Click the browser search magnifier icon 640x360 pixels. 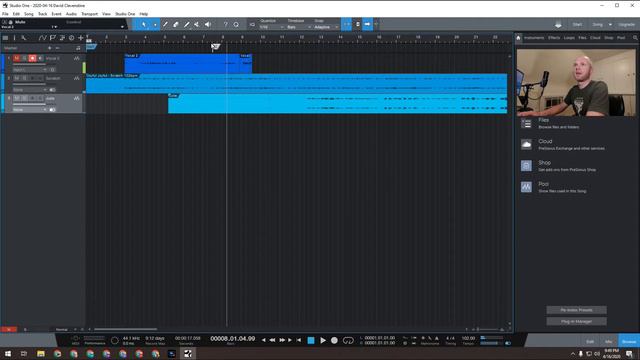click(x=635, y=38)
